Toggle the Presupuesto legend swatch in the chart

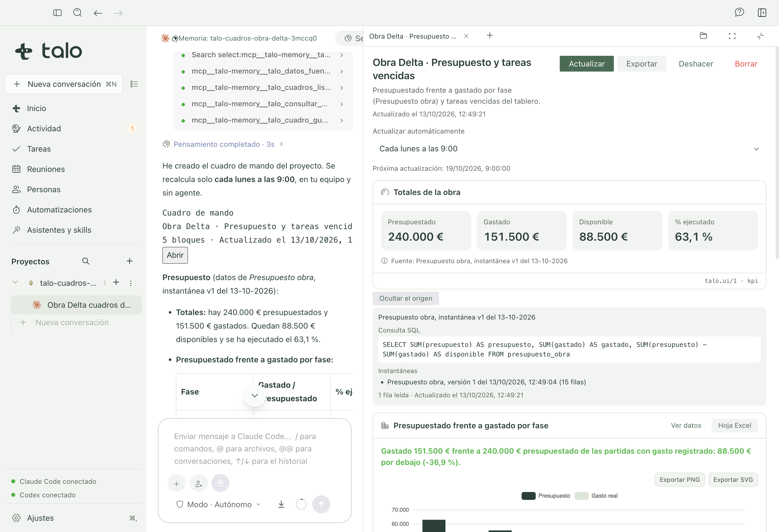528,496
